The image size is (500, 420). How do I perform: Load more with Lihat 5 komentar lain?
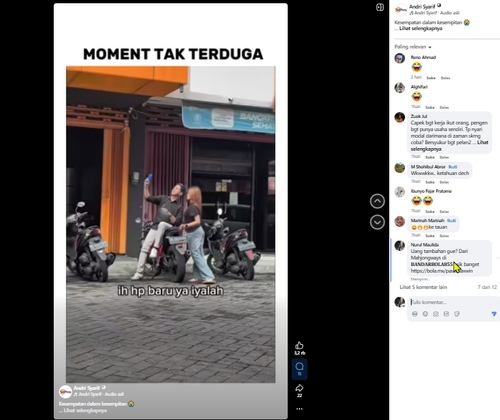(x=423, y=287)
